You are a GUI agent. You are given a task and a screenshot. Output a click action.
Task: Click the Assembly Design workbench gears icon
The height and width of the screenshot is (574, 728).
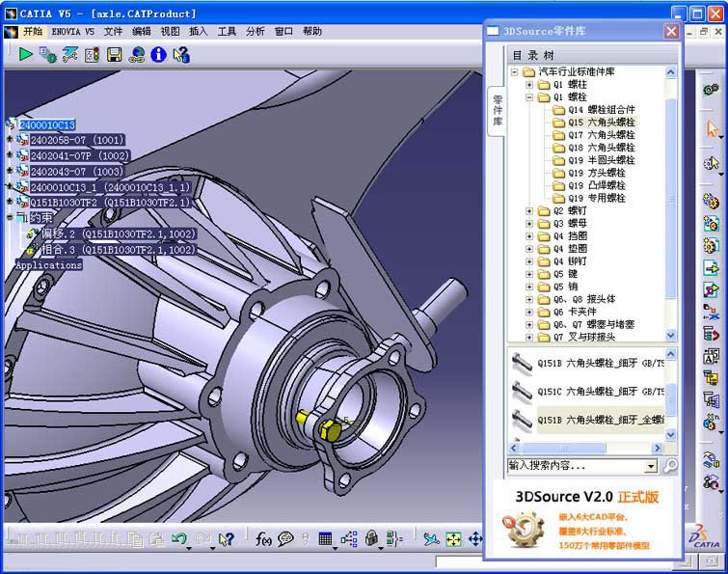tap(711, 90)
